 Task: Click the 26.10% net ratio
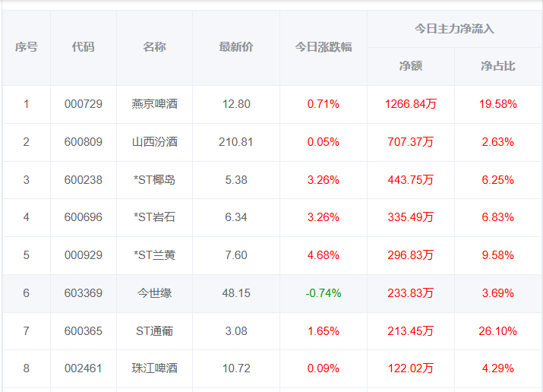tap(498, 331)
